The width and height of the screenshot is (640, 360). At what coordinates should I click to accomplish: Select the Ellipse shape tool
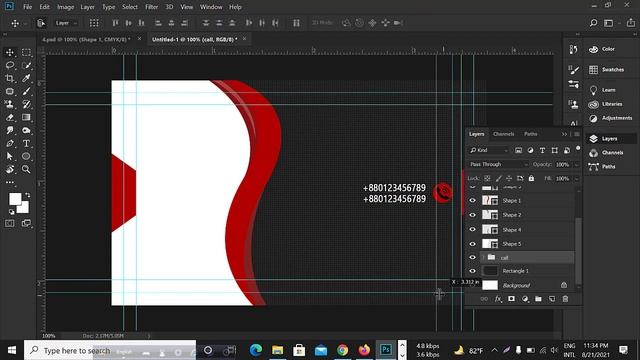pos(26,156)
